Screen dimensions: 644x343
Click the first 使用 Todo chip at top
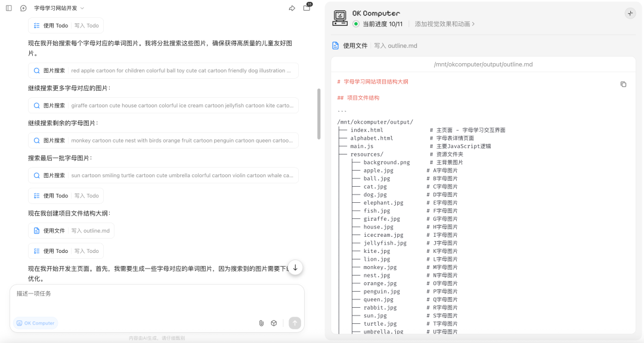point(66,26)
